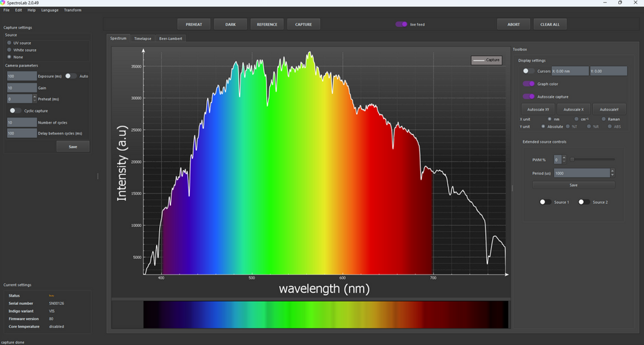Choose Raman as the X unit
The image size is (644, 345).
604,119
